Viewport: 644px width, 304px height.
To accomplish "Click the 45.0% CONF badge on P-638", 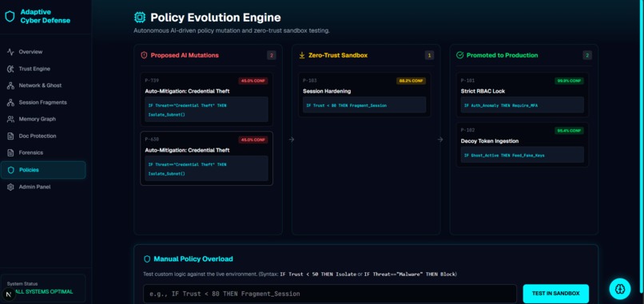I will click(x=253, y=140).
